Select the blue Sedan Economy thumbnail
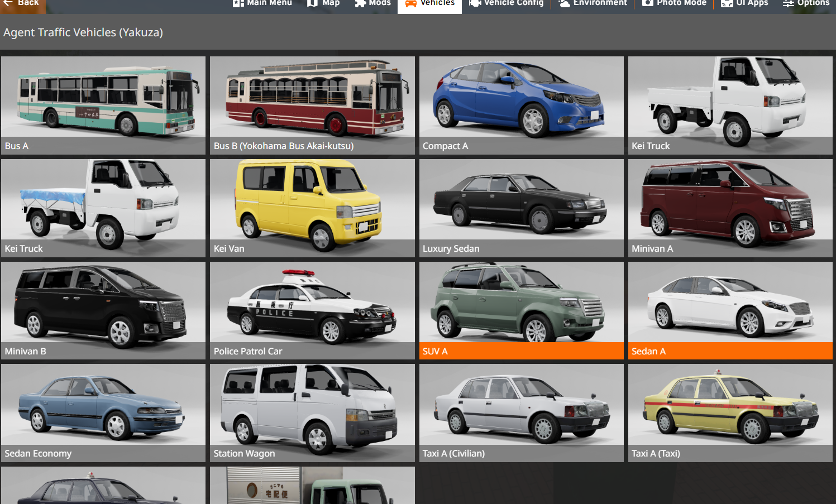This screenshot has height=504, width=836. pyautogui.click(x=103, y=413)
